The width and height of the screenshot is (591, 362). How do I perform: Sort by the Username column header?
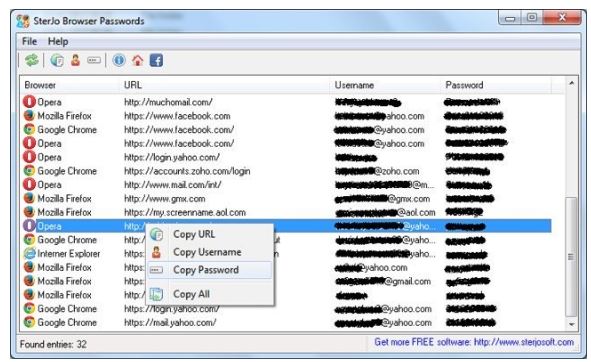[x=386, y=85]
